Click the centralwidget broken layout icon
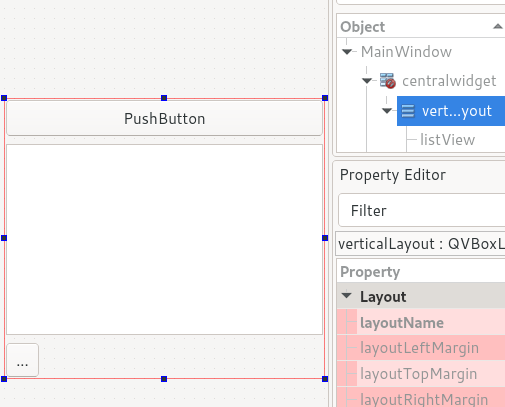 (388, 81)
